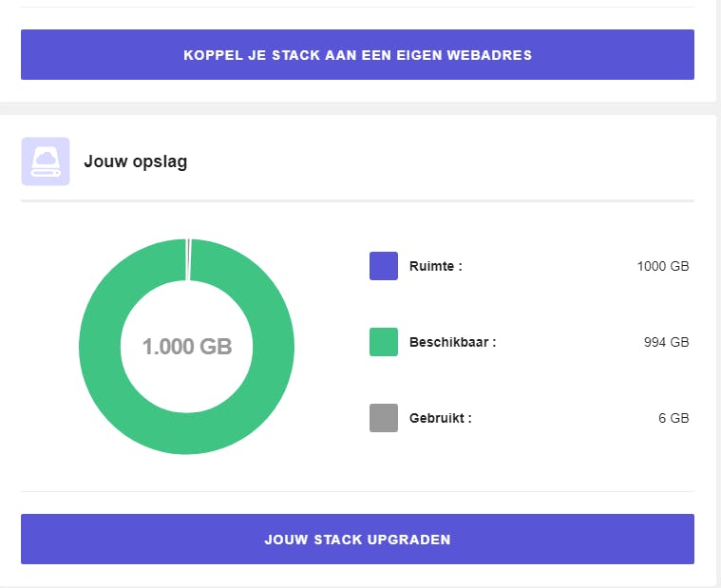Click the 994 GB available value

coord(666,342)
